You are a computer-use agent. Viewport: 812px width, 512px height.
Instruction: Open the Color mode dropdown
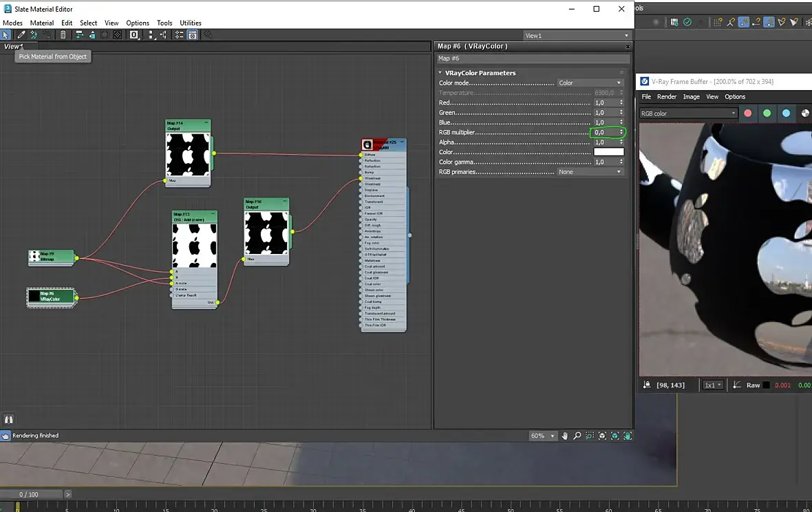(590, 83)
